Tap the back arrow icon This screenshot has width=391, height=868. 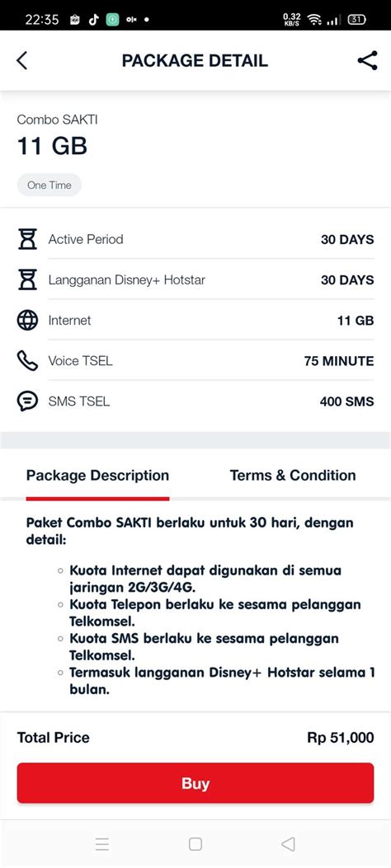point(21,60)
